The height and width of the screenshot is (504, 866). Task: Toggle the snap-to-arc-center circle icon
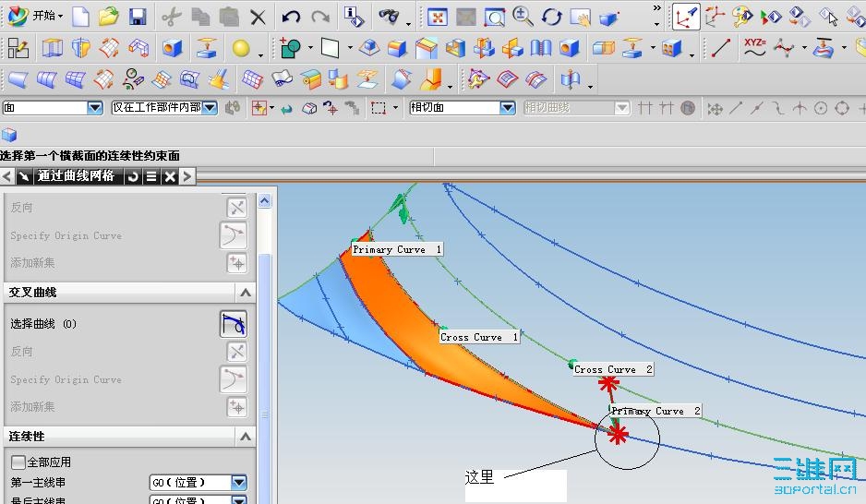click(821, 108)
